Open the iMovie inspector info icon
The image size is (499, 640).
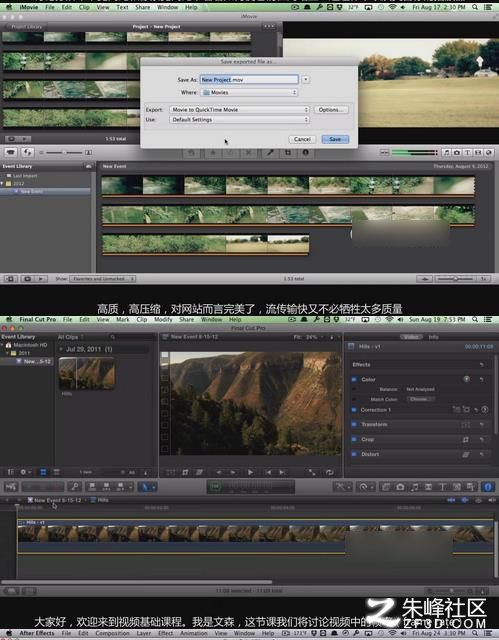tap(305, 153)
